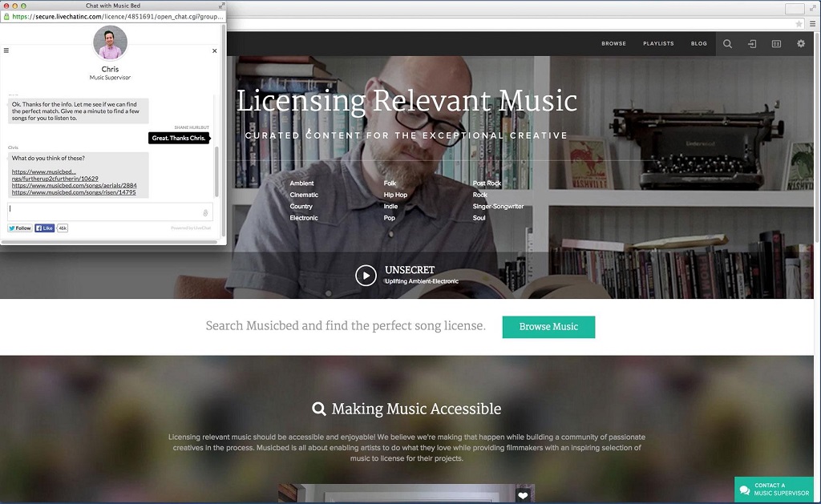The image size is (821, 504).
Task: Click the bookmark star in browser address bar
Action: point(799,23)
